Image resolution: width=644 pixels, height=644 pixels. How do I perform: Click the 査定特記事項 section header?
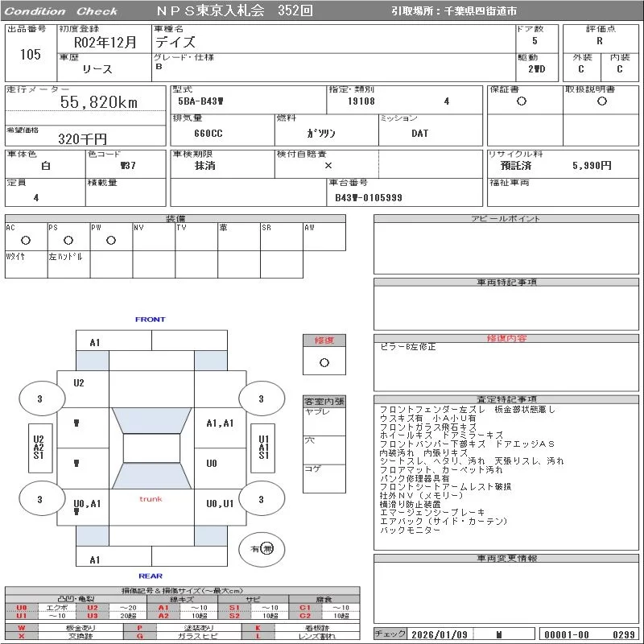[507, 399]
